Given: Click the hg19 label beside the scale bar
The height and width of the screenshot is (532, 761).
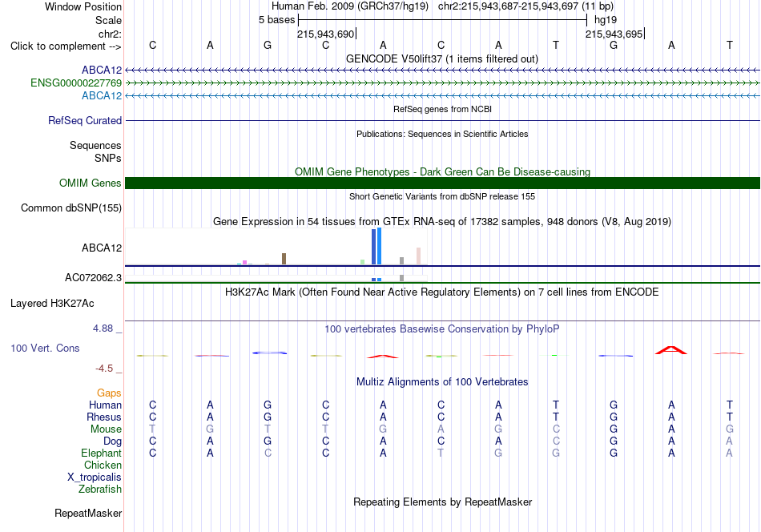Looking at the screenshot, I should [x=606, y=20].
